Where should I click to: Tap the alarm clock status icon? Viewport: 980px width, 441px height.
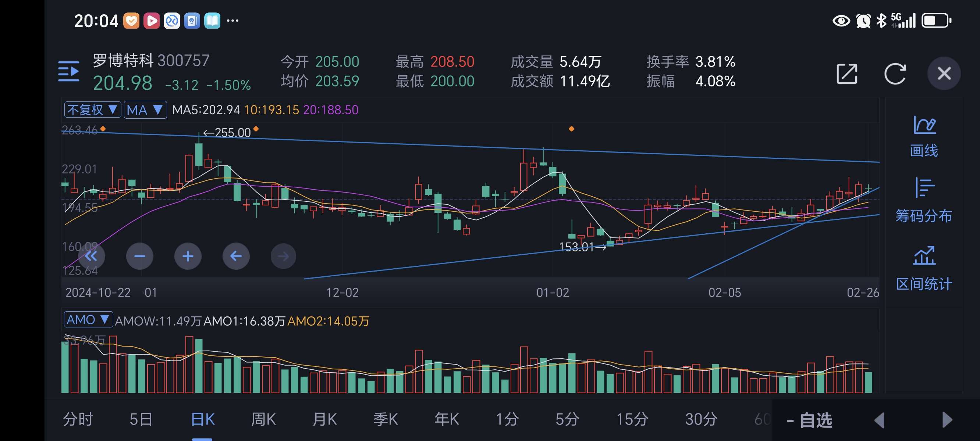(863, 21)
